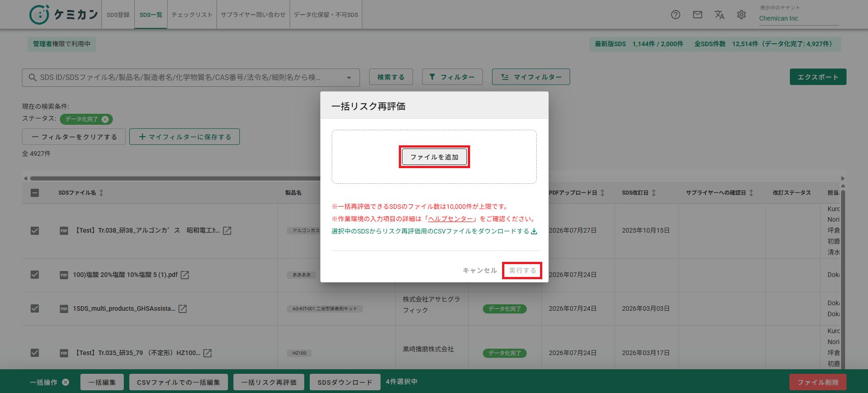Click the HZ100 product name tag
The height and width of the screenshot is (393, 868).
pos(299,353)
